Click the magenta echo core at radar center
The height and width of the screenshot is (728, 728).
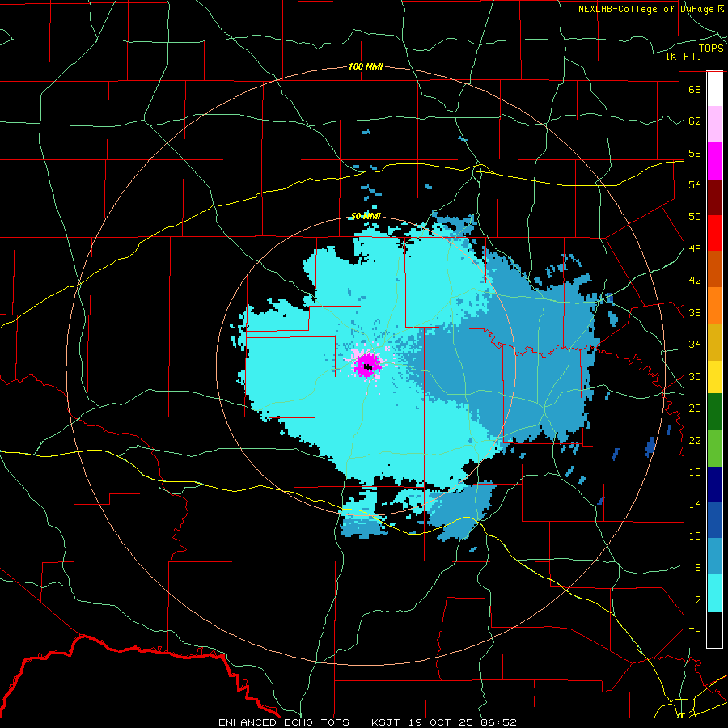(366, 365)
